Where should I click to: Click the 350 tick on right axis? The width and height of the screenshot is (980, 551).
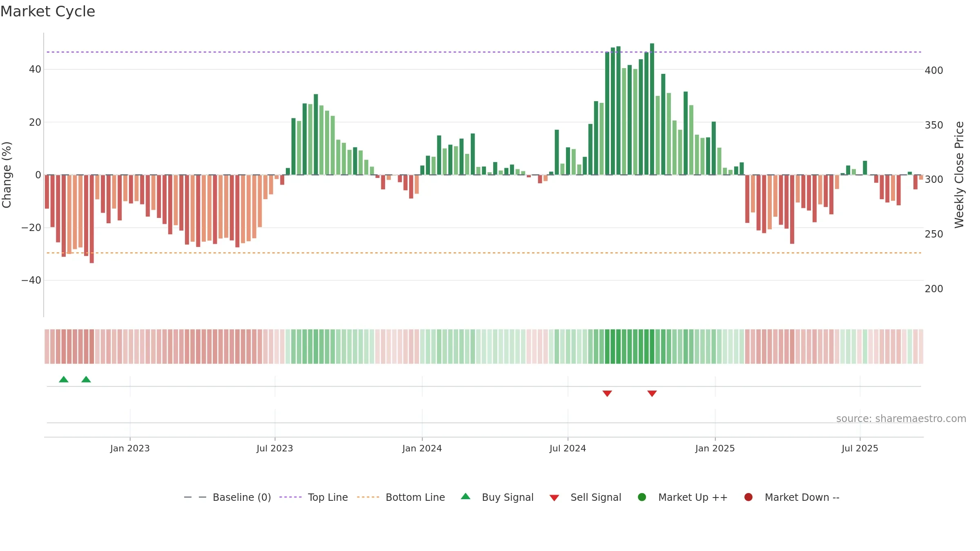click(934, 125)
